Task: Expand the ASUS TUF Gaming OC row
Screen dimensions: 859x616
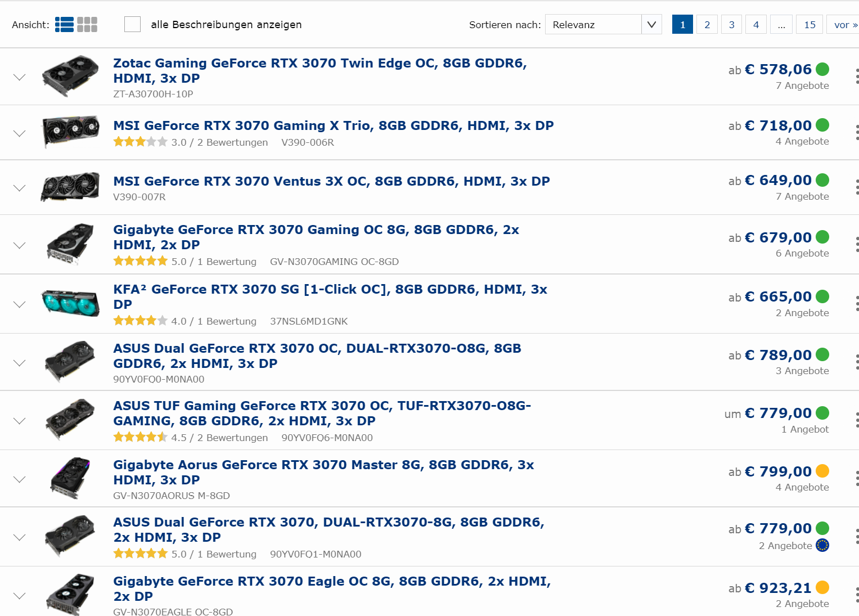Action: tap(20, 421)
